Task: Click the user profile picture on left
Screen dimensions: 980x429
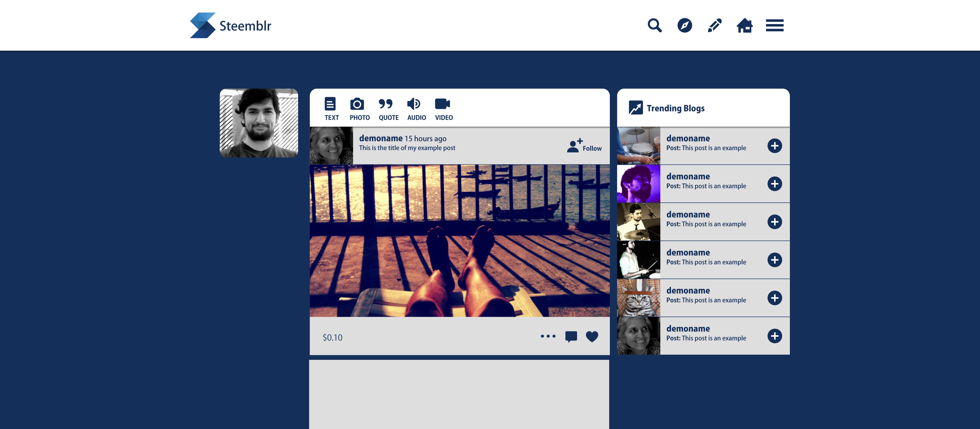Action: 259,123
